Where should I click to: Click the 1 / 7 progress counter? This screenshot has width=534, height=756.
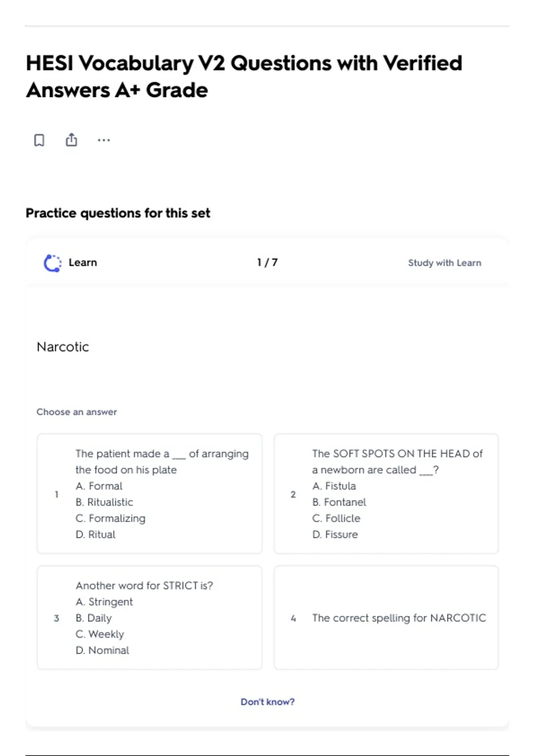pyautogui.click(x=267, y=262)
